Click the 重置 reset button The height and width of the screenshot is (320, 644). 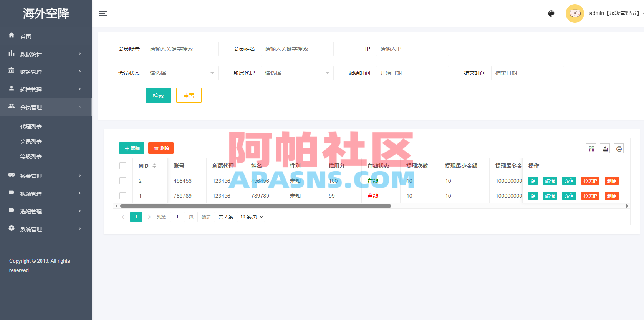[189, 95]
